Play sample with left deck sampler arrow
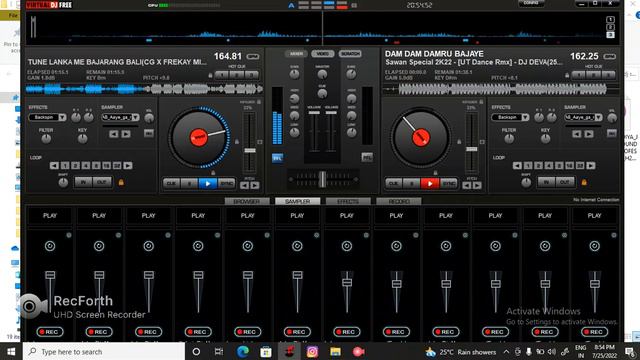The width and height of the screenshot is (640, 360). (126, 134)
